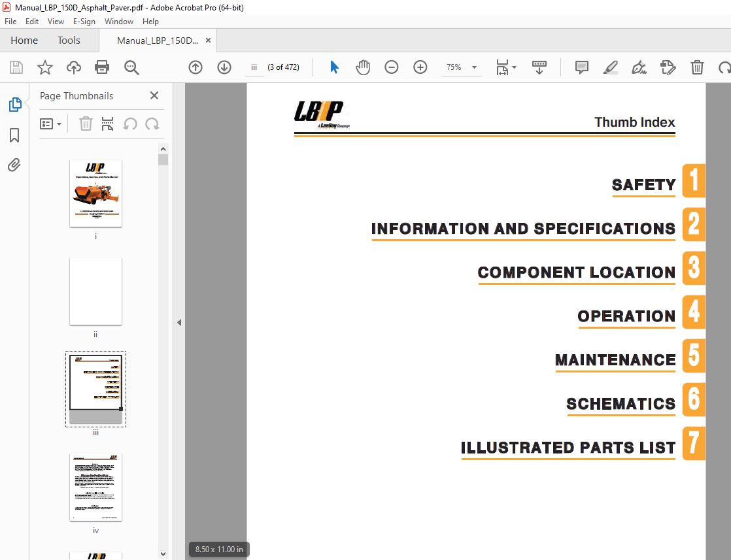Click COMPONENT LOCATION index entry

tap(576, 272)
